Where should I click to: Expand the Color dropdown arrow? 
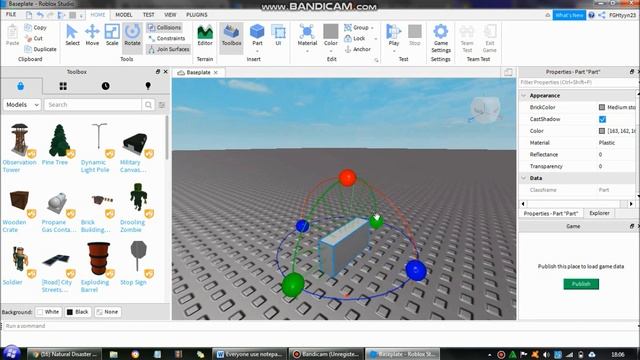tap(331, 52)
